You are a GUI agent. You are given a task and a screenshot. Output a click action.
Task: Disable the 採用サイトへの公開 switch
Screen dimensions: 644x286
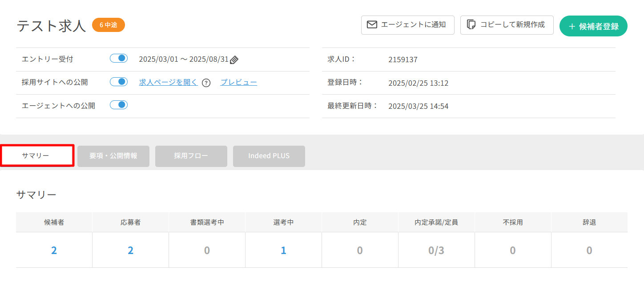pos(119,82)
